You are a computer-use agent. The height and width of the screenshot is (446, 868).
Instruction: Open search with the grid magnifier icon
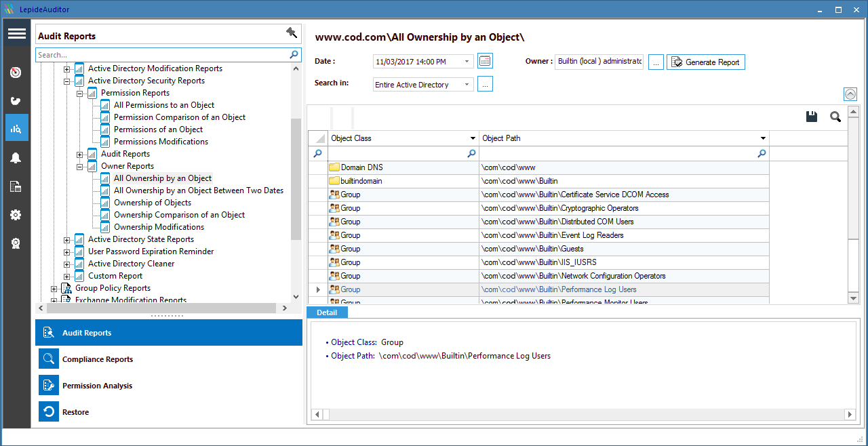tap(835, 117)
